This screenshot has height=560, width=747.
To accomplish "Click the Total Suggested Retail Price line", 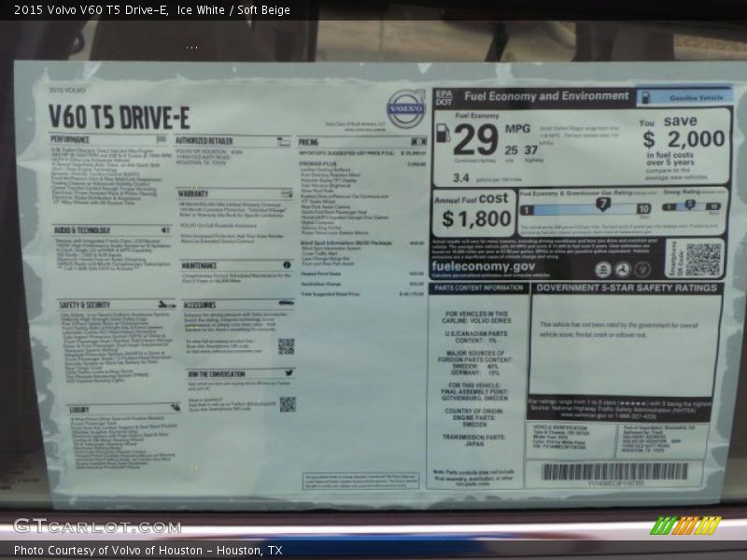I will (363, 294).
